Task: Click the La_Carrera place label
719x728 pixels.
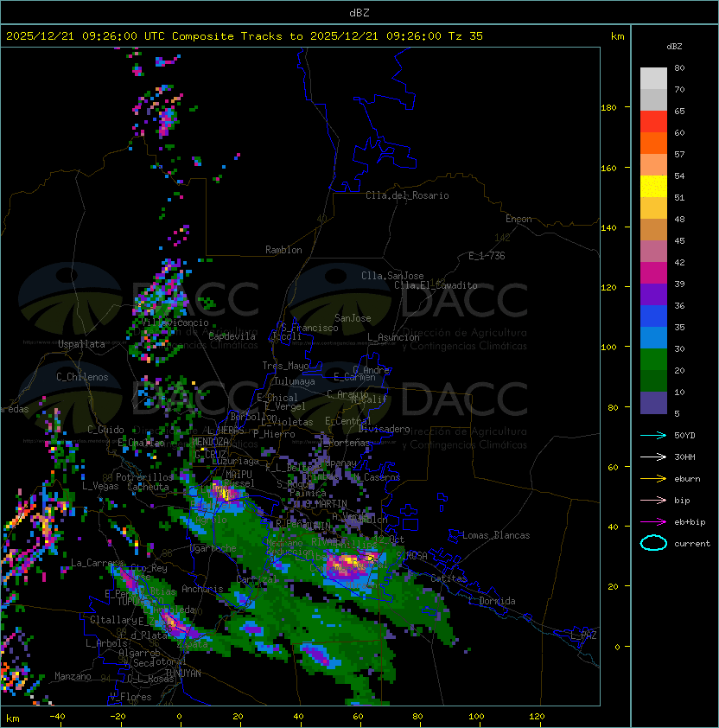Action: click(98, 563)
